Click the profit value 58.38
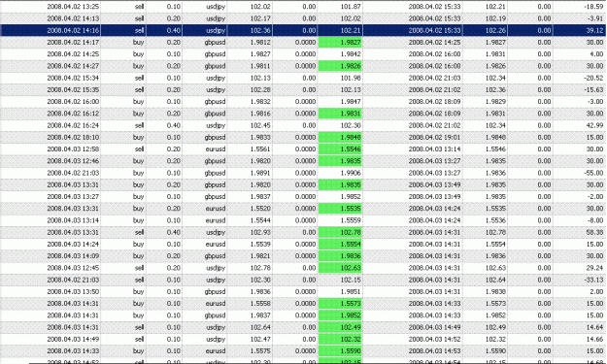The width and height of the screenshot is (607, 364). 594,232
